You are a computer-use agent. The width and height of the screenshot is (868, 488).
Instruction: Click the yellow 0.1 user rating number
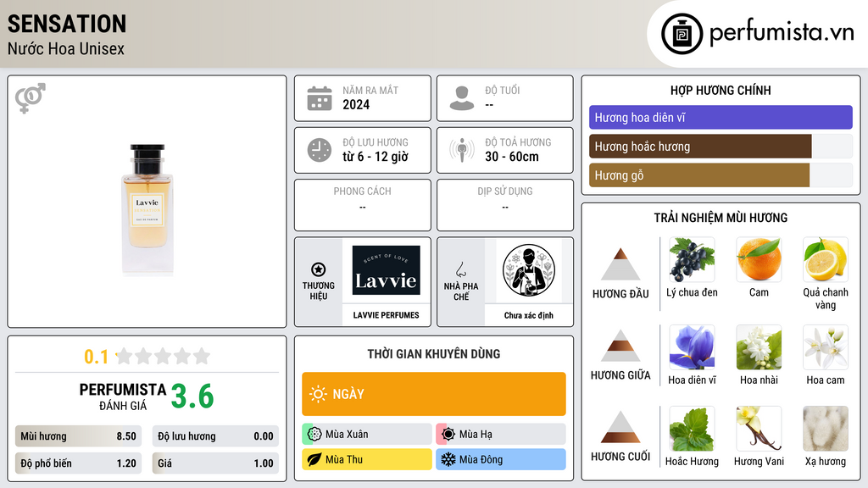[97, 357]
